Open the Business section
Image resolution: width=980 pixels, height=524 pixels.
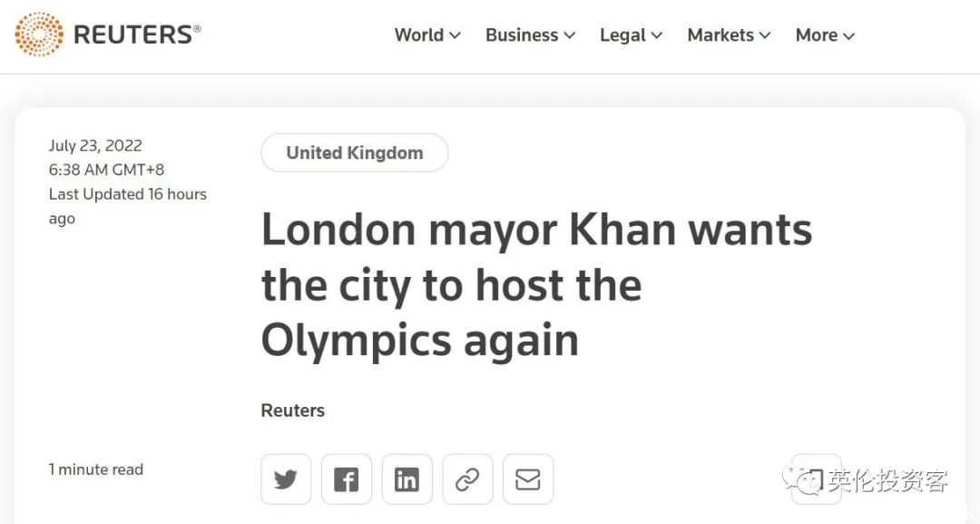click(522, 35)
